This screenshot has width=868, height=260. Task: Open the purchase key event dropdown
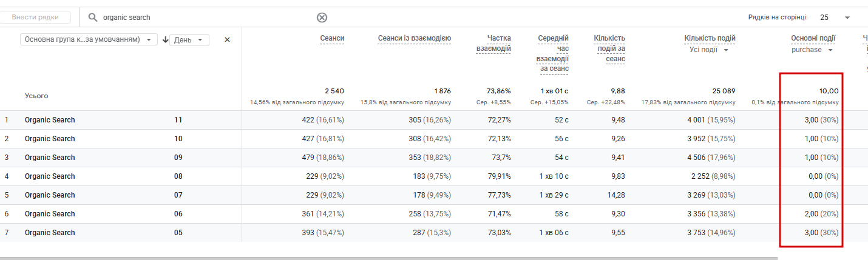[x=812, y=50]
